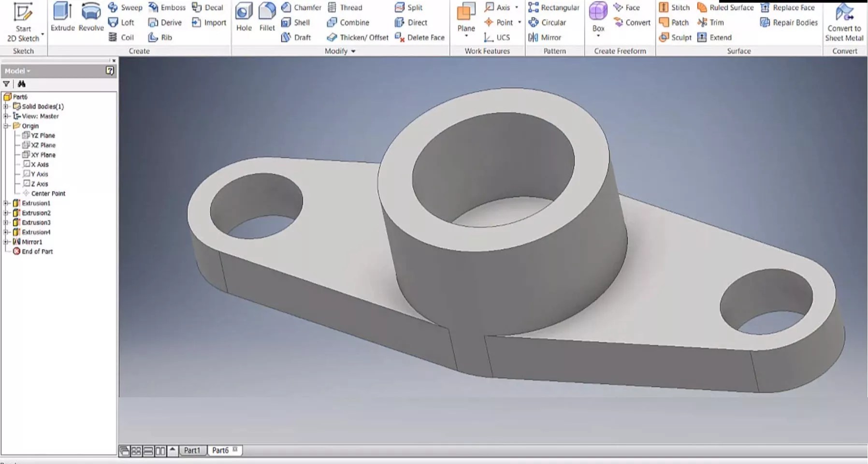Viewport: 868px width, 464px height.
Task: Switch to the Part1 document tab
Action: [192, 450]
